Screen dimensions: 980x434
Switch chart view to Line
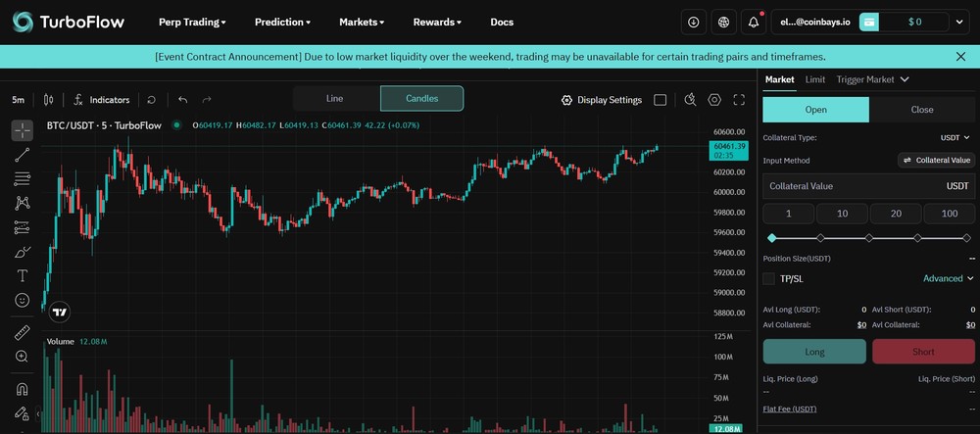coord(335,99)
